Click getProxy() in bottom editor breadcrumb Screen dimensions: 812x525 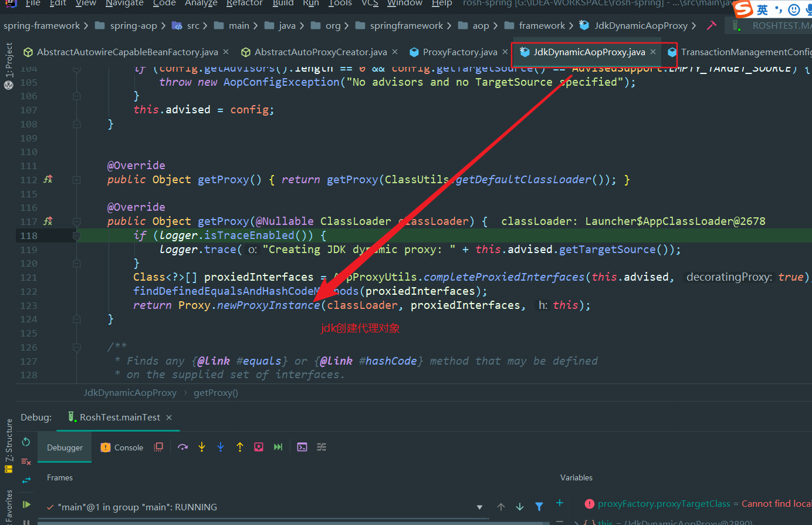(216, 393)
